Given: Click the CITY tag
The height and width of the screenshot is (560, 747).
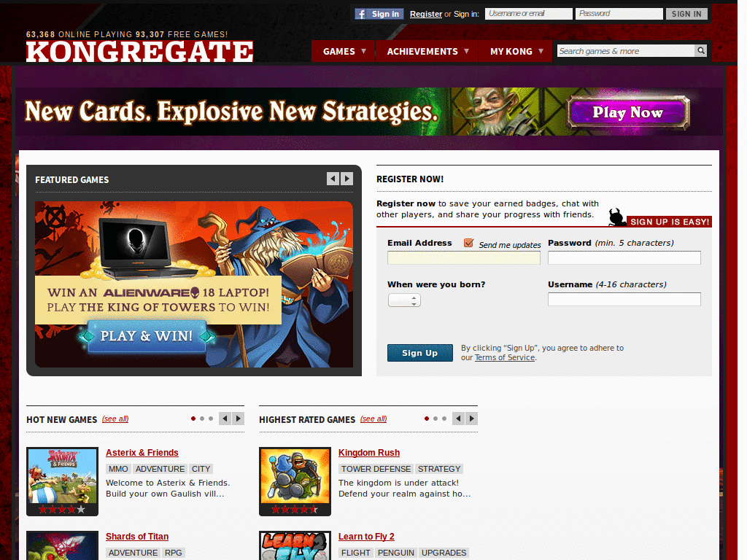Looking at the screenshot, I should 201,469.
